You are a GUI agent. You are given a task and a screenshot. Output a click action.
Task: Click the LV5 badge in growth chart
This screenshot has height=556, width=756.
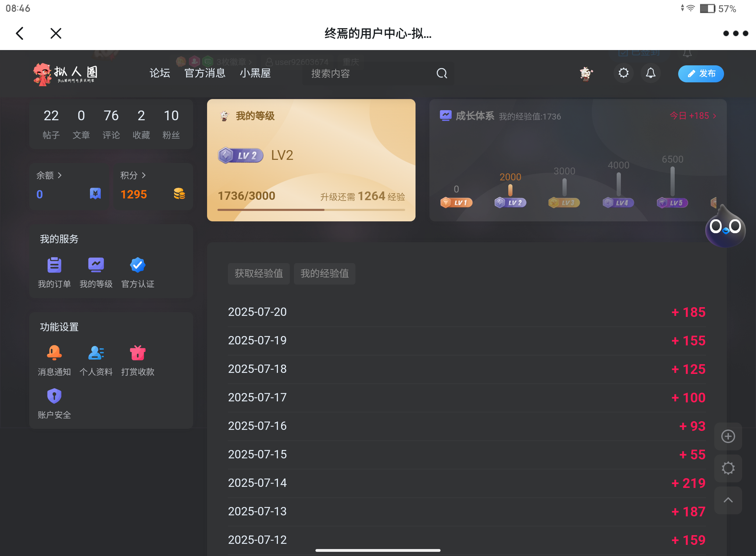[x=673, y=203]
